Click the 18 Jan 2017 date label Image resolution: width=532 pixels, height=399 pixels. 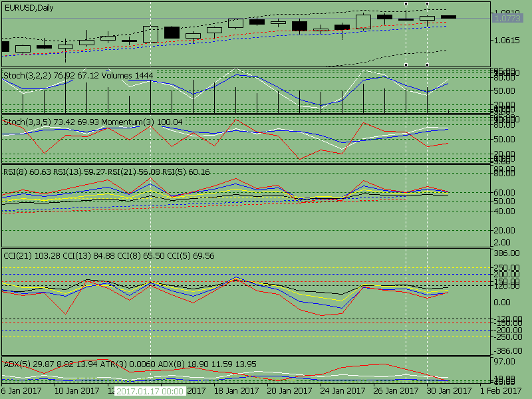[236, 391]
